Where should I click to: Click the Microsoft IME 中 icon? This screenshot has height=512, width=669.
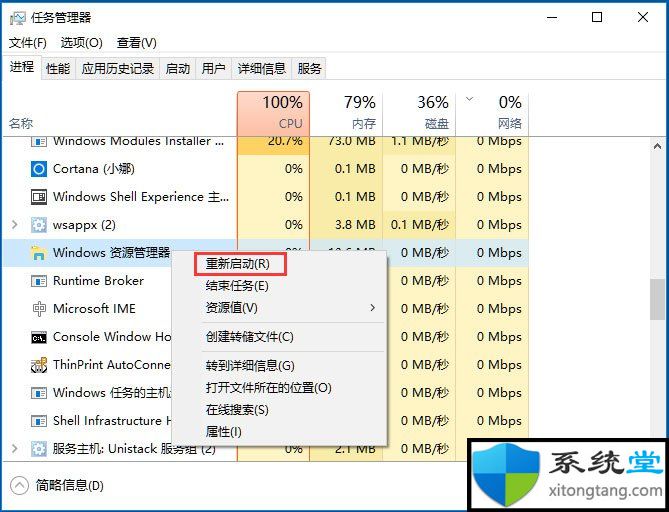39,309
